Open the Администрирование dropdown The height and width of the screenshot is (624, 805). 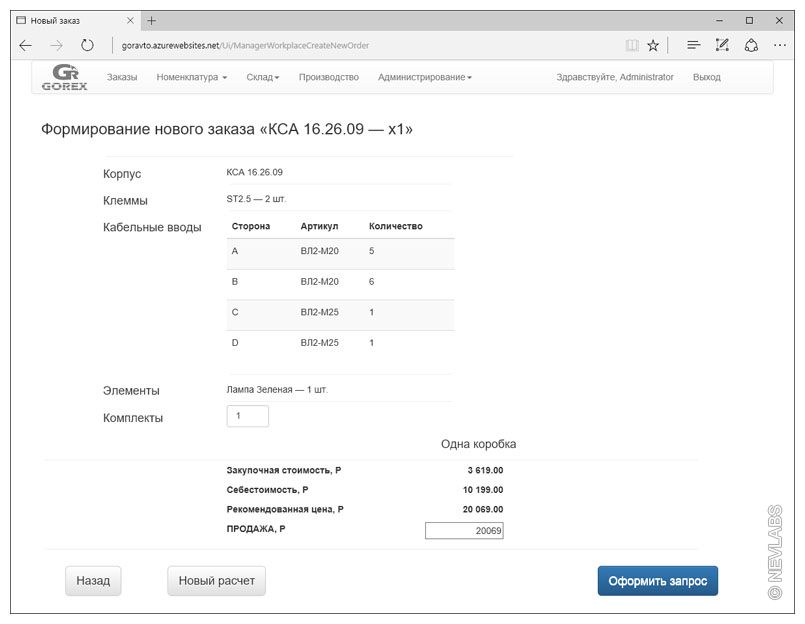tap(424, 77)
